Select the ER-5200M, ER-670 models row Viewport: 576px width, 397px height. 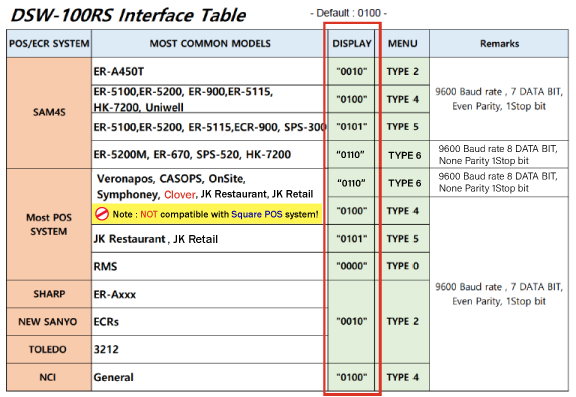pyautogui.click(x=209, y=155)
